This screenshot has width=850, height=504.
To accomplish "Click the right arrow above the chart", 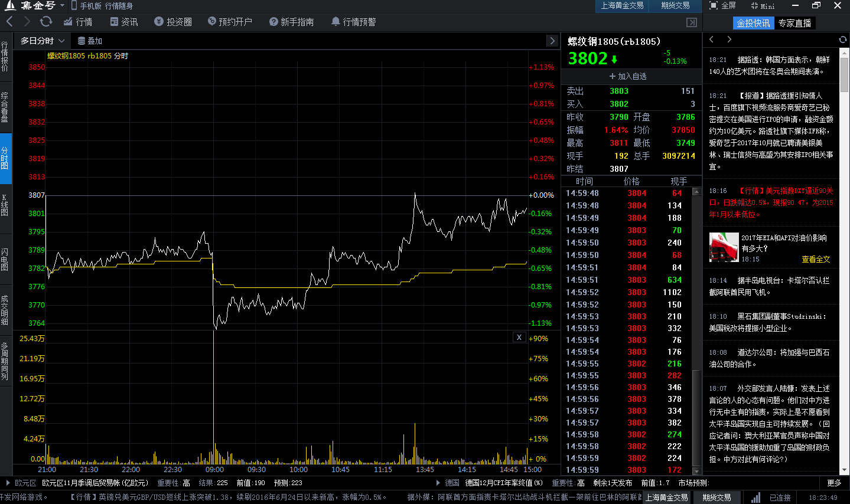I will tap(552, 41).
